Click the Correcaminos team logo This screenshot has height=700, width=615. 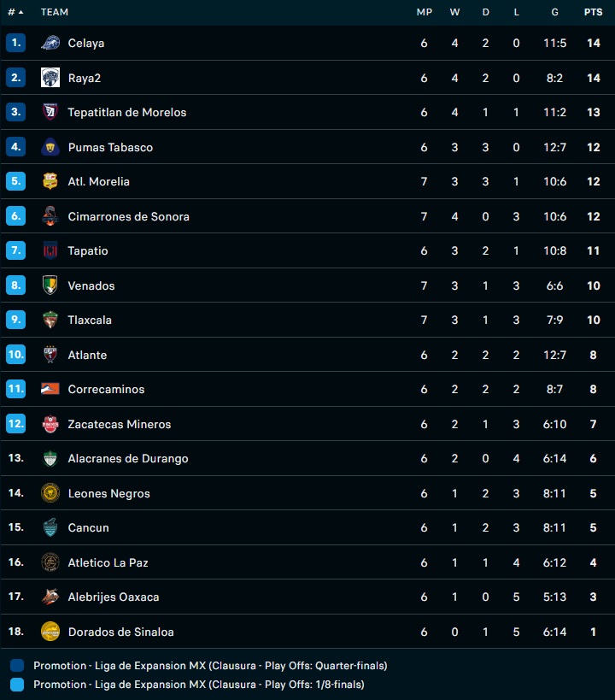(x=50, y=389)
